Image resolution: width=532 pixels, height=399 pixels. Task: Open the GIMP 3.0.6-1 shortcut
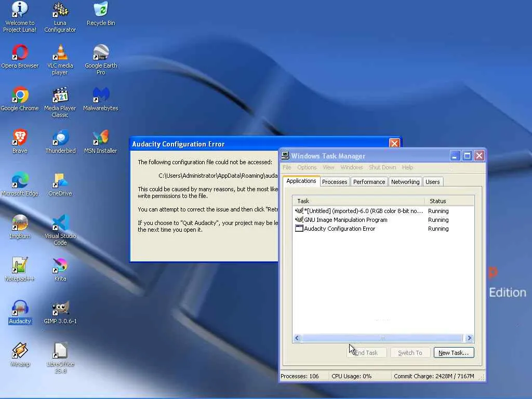[60, 312]
